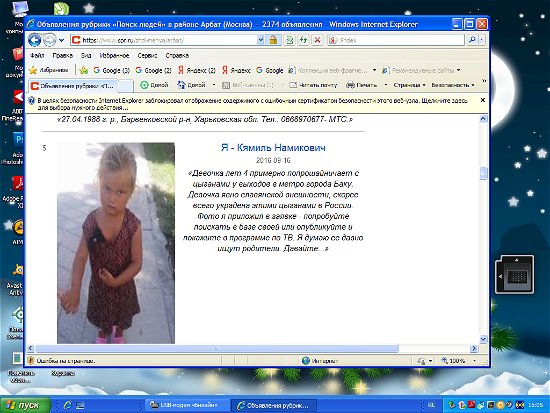Screen dimensions: 550x413
Task: Click the security information bar message
Action: (252, 104)
